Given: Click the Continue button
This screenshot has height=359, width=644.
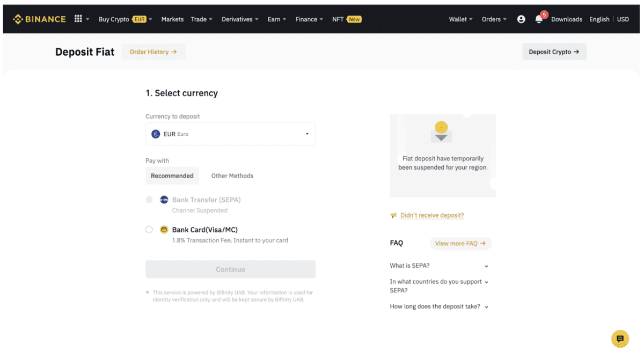Looking at the screenshot, I should [x=230, y=269].
